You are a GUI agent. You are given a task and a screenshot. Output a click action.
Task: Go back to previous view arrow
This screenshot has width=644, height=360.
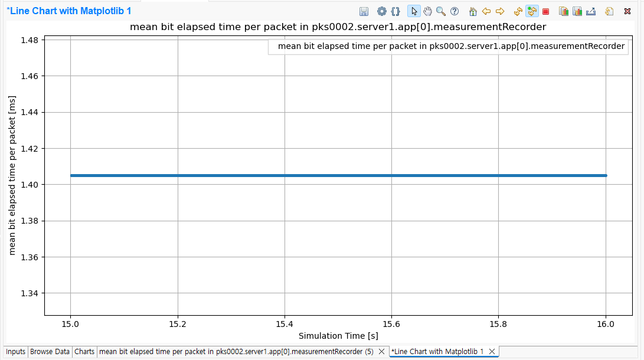click(x=486, y=11)
